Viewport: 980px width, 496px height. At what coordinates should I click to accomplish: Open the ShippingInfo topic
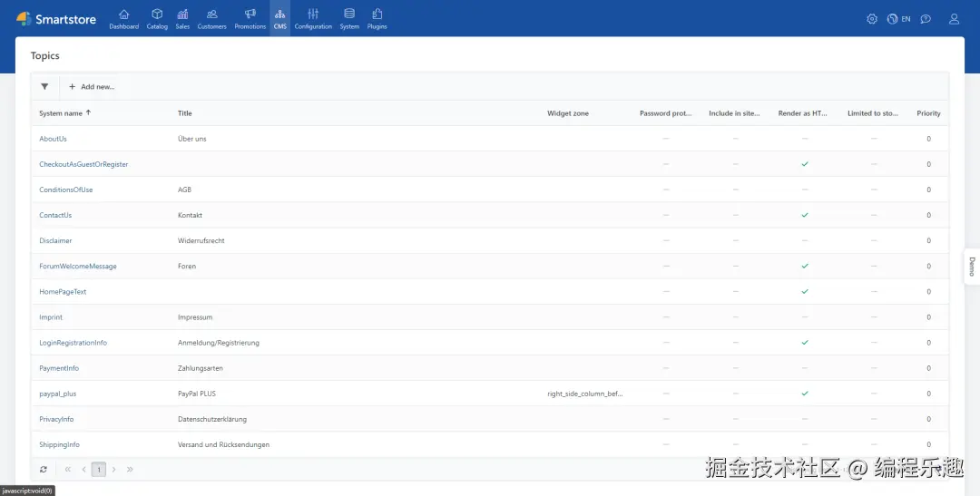point(59,445)
